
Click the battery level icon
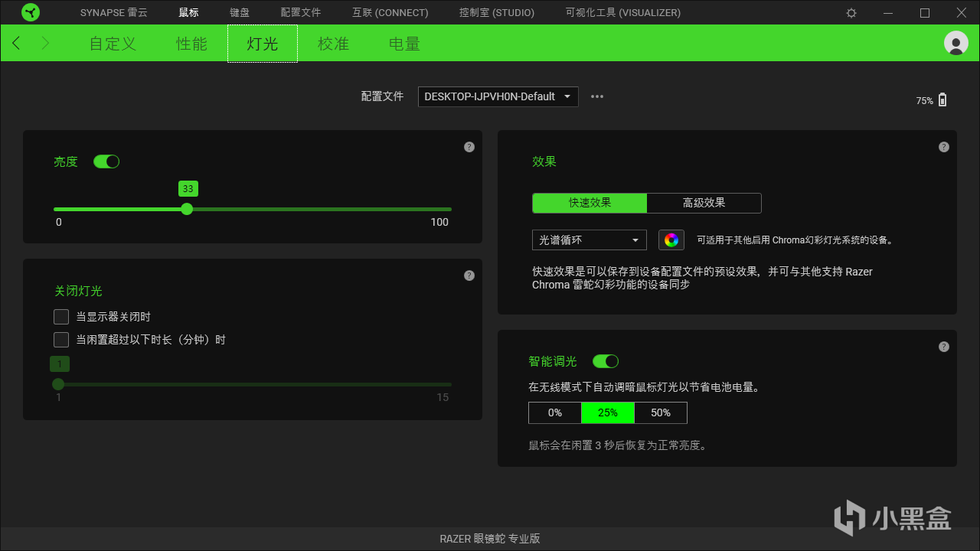click(942, 99)
